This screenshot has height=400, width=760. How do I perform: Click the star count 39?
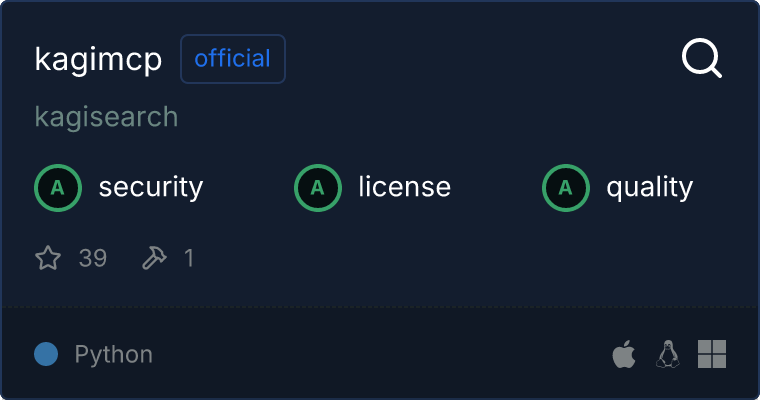pos(92,258)
